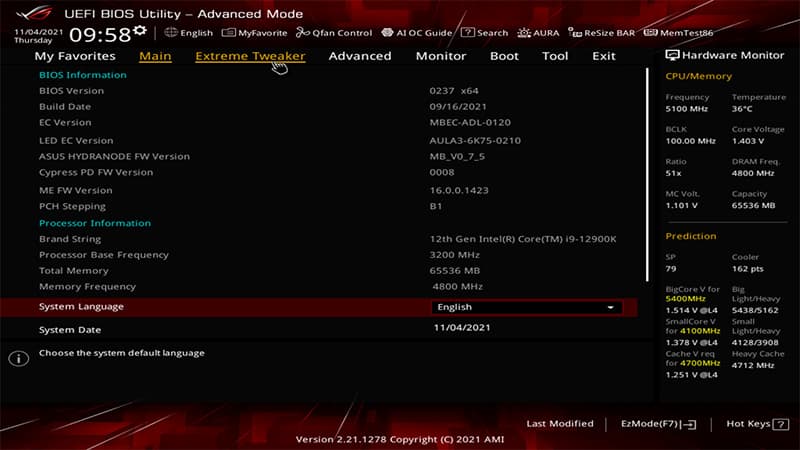Switch to Extreme Tweaker tab
Image resolution: width=800 pixels, height=450 pixels.
click(x=250, y=56)
